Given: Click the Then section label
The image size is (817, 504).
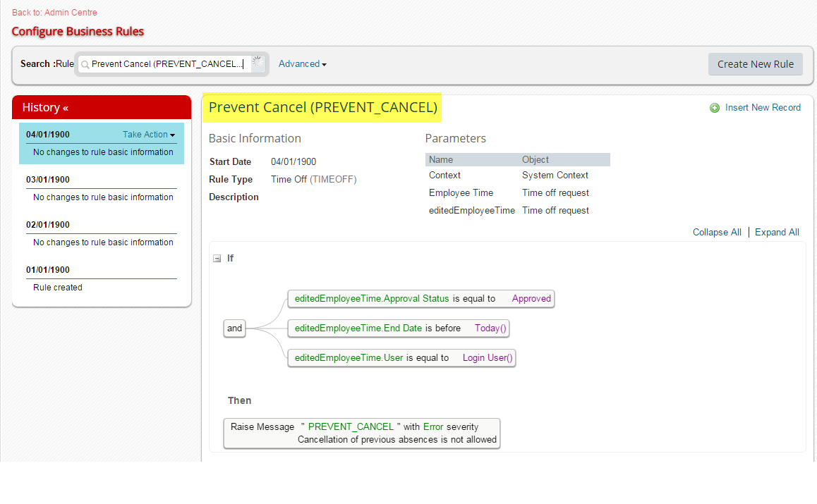Looking at the screenshot, I should tap(239, 400).
